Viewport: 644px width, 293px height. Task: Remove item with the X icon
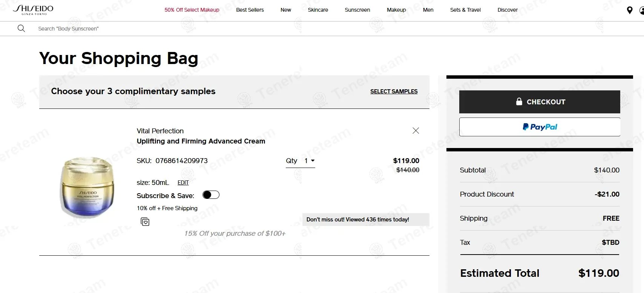[416, 131]
